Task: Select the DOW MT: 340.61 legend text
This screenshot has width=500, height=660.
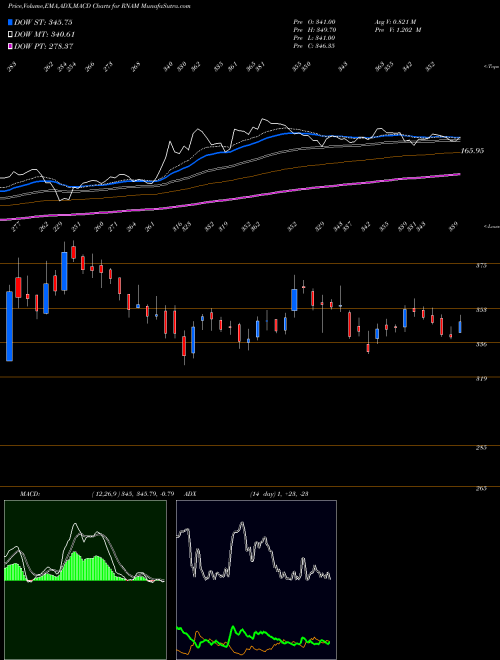Action: [45, 35]
